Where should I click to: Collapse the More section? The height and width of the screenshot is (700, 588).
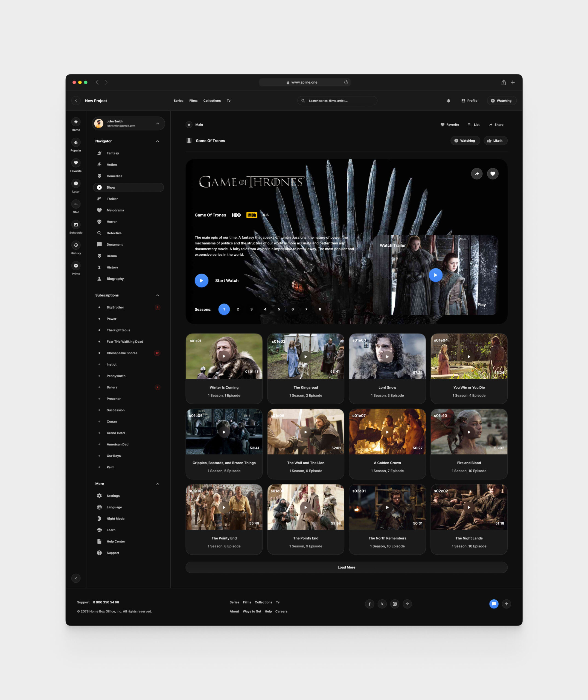(x=158, y=484)
